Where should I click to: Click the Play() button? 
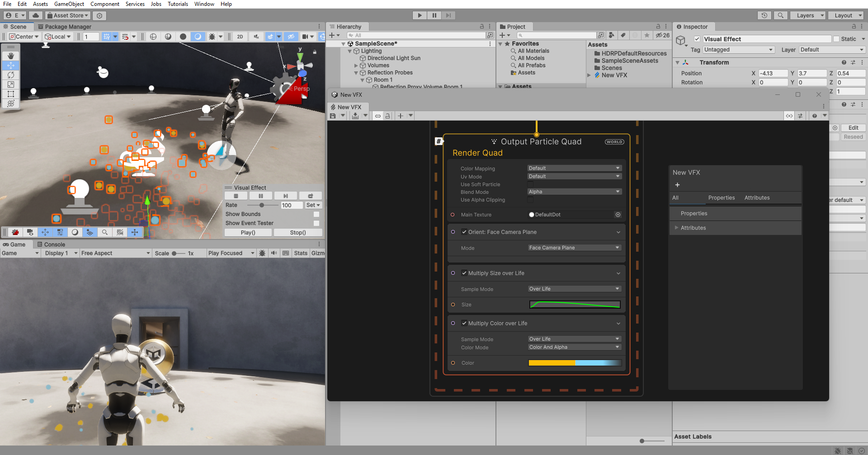pos(248,232)
